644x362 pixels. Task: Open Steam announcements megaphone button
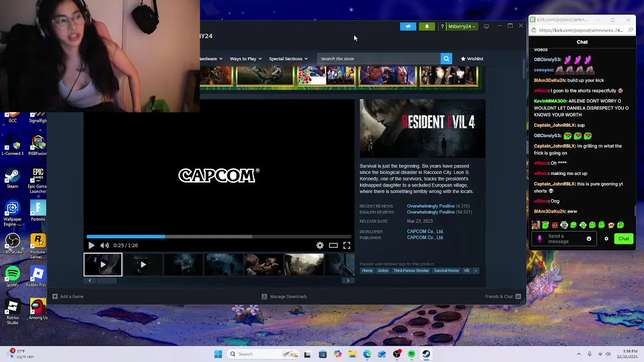click(408, 26)
